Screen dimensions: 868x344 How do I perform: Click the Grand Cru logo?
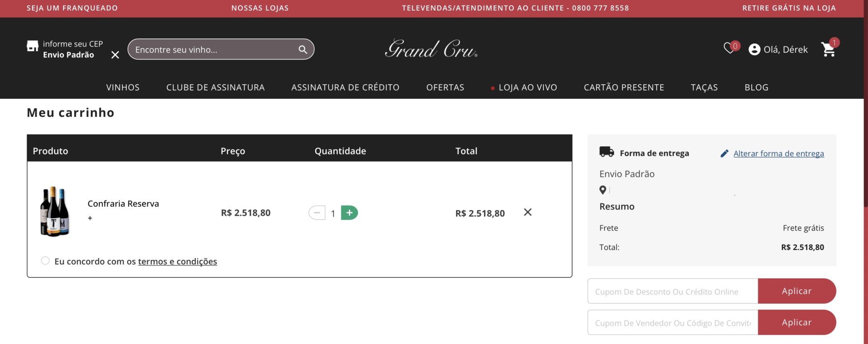(x=431, y=49)
